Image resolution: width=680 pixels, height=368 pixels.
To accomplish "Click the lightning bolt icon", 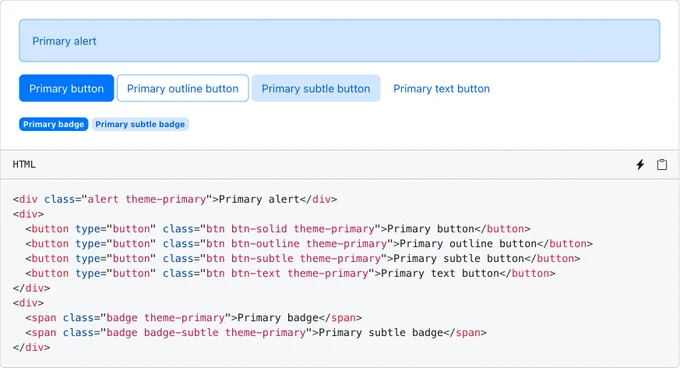I will tap(640, 164).
